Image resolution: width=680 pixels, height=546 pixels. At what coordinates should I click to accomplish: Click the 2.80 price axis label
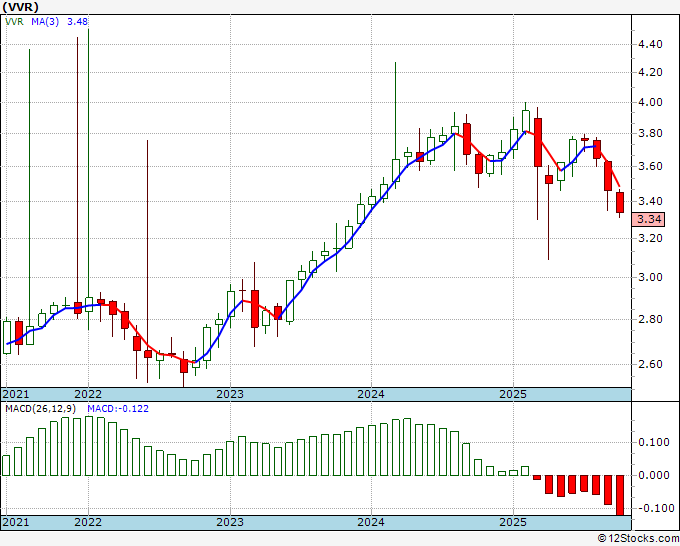tap(651, 320)
